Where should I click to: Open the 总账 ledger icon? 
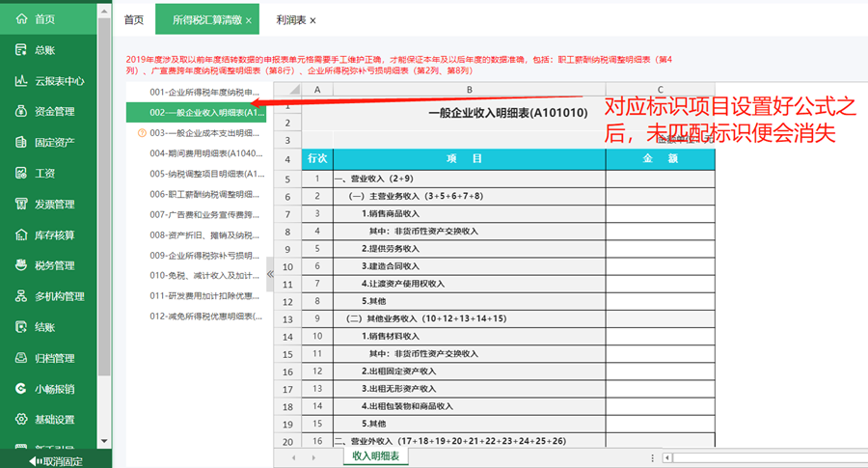point(21,50)
